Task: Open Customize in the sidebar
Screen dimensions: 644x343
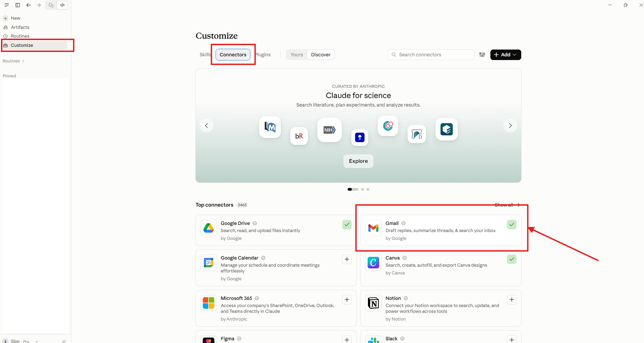Action: tap(35, 45)
